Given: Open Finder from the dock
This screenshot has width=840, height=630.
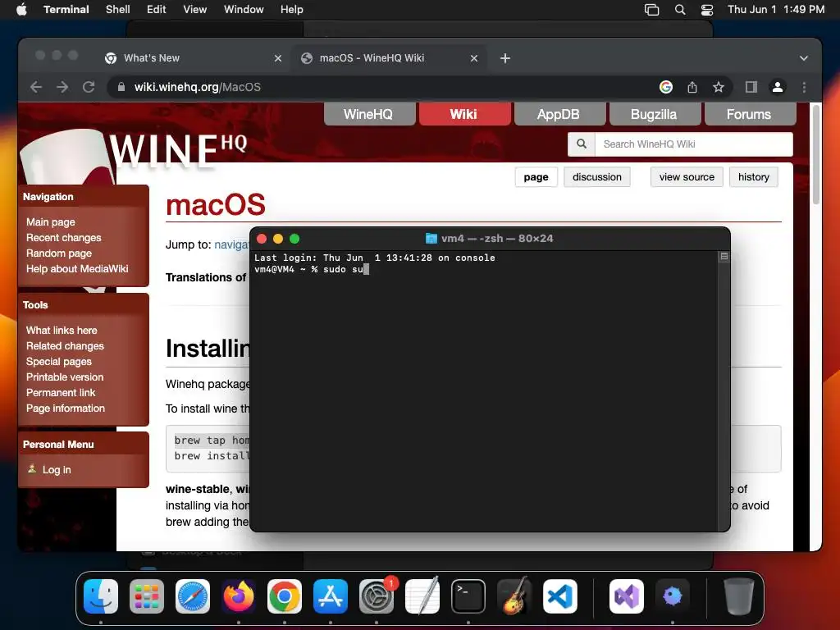Looking at the screenshot, I should click(x=101, y=596).
